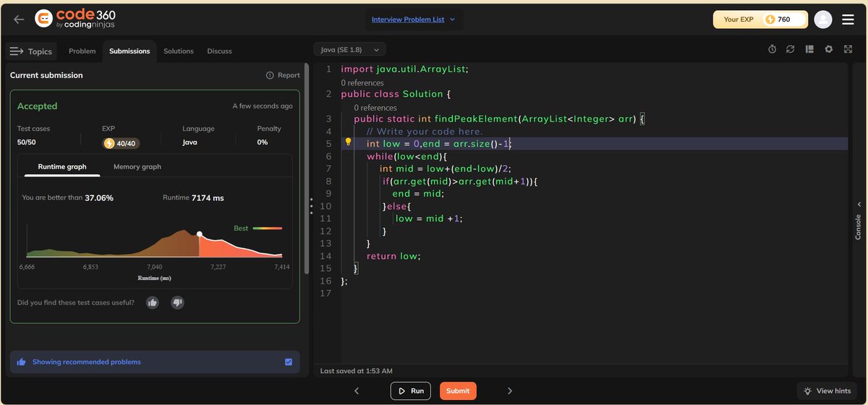Click the Best gradient legend bar
The height and width of the screenshot is (405, 868).
point(268,229)
